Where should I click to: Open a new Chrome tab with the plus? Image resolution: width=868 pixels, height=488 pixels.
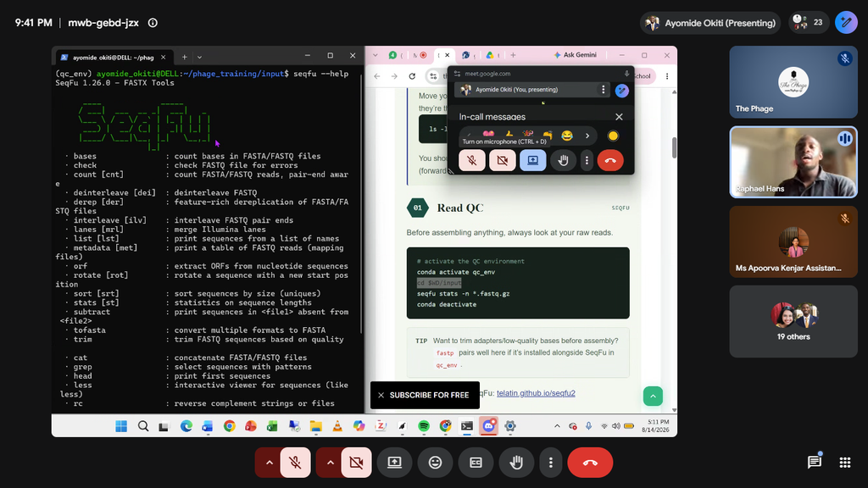[x=513, y=55]
